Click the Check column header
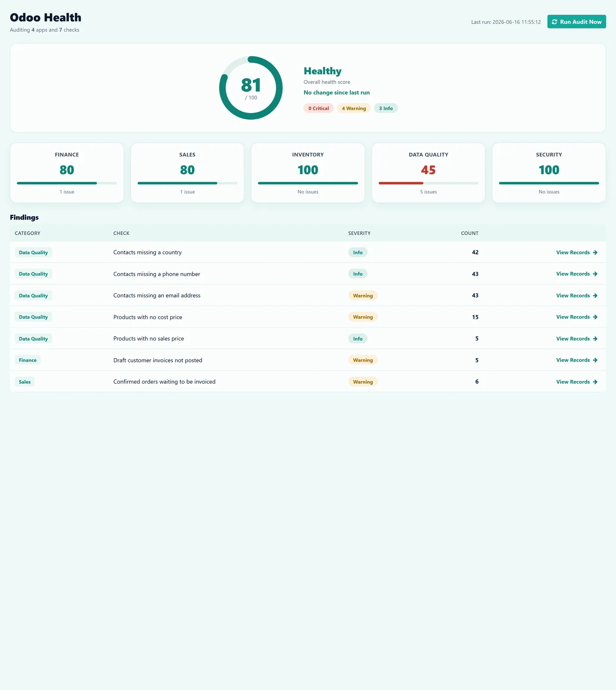This screenshot has width=616, height=690. [121, 233]
